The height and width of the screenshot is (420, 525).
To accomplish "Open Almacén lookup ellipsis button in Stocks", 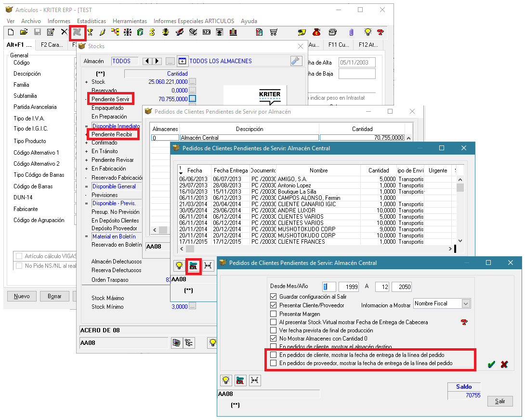I will tap(171, 61).
